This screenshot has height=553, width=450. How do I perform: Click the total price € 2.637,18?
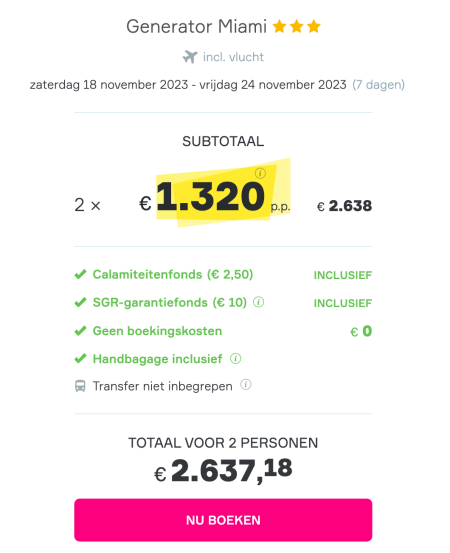point(223,470)
